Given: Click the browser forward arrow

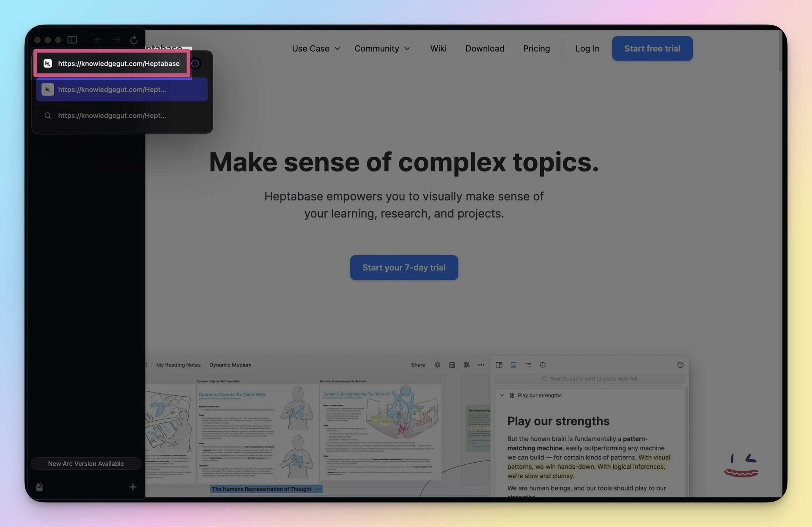Looking at the screenshot, I should [x=116, y=40].
